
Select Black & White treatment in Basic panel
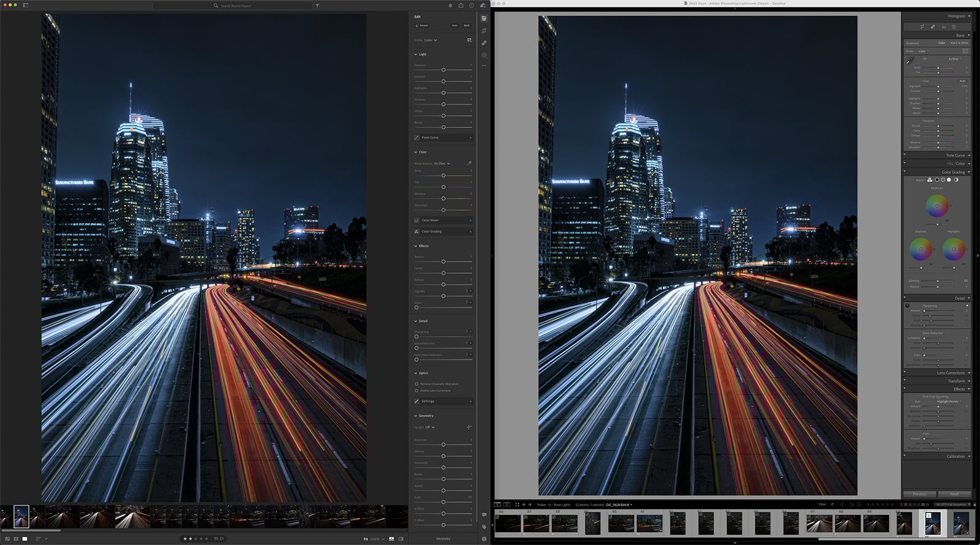(x=959, y=43)
